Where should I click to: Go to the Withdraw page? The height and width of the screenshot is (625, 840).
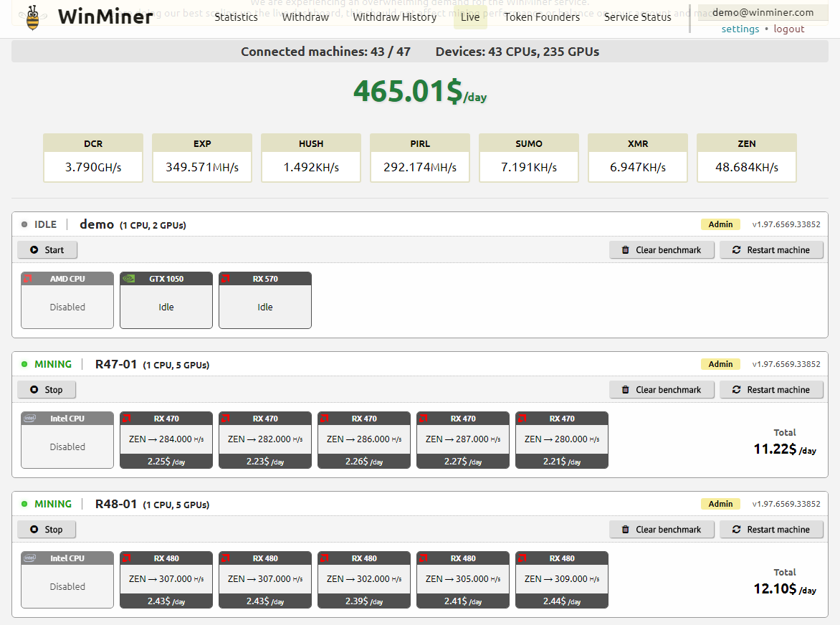[x=305, y=17]
